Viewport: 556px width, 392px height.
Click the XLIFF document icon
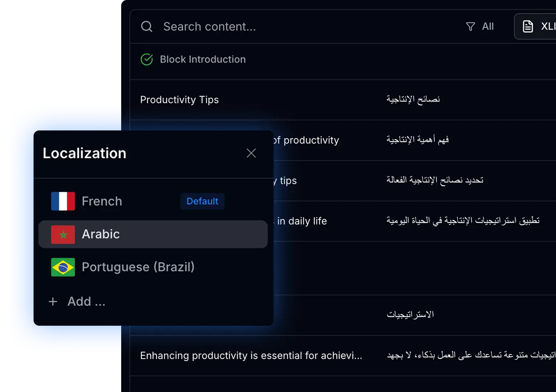coord(527,26)
